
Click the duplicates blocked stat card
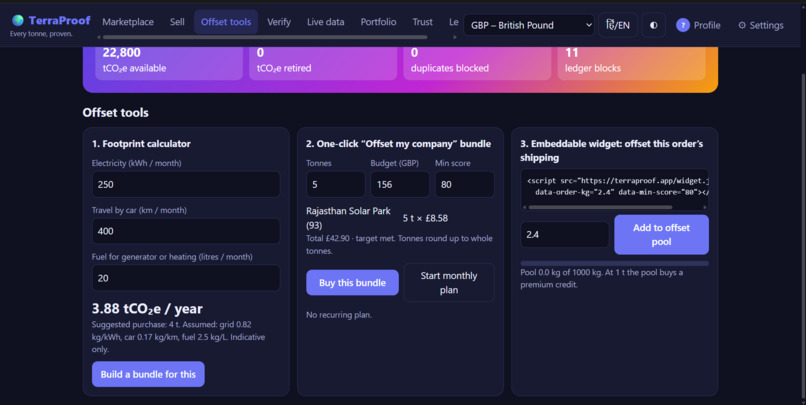tap(477, 63)
